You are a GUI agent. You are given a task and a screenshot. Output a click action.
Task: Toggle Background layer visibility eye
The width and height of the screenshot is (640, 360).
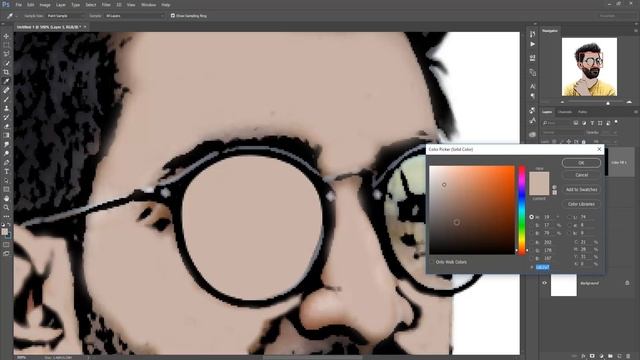544,283
